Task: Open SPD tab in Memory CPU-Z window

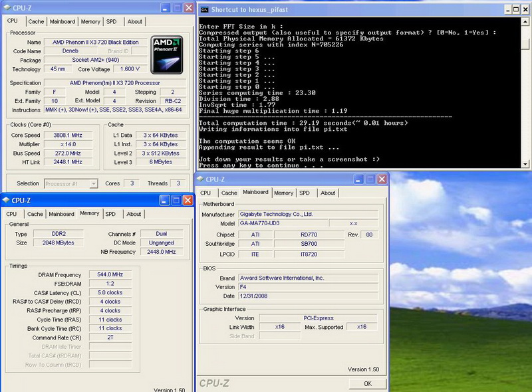Action: [x=110, y=214]
